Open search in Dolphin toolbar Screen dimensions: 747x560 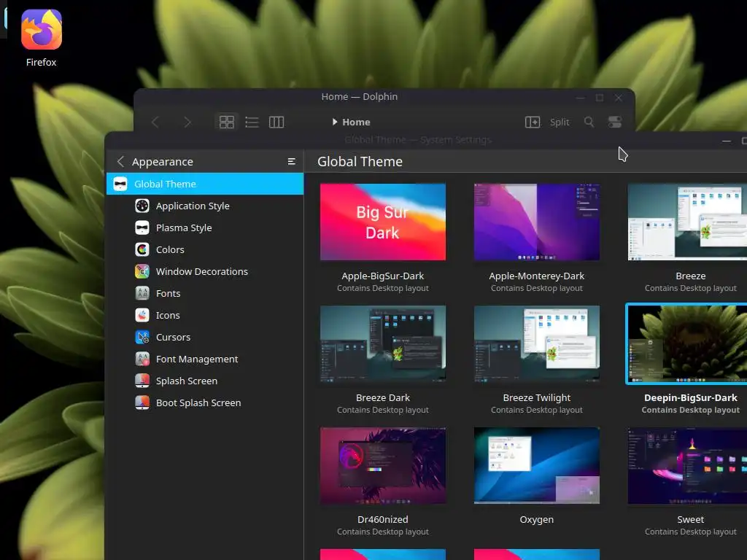[589, 122]
